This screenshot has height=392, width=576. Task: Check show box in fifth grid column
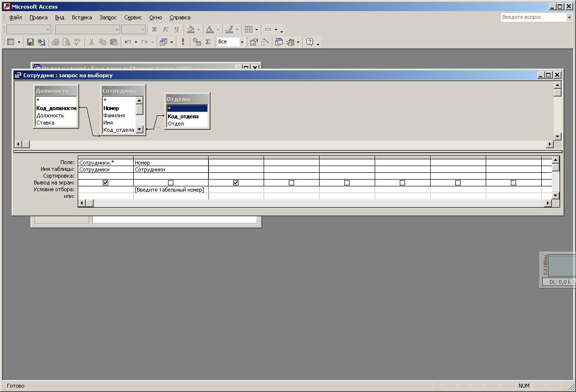pyautogui.click(x=347, y=182)
